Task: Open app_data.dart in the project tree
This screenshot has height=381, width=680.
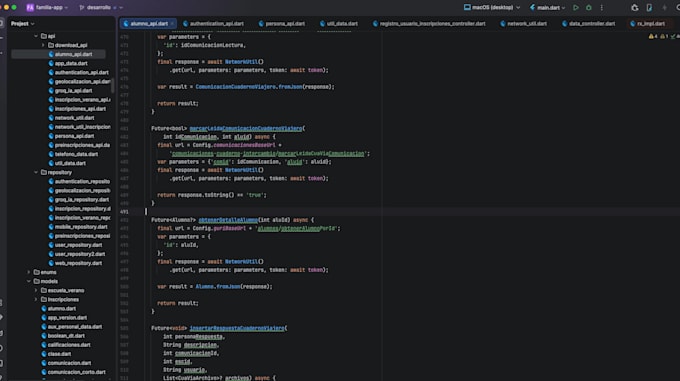Action: [x=71, y=63]
